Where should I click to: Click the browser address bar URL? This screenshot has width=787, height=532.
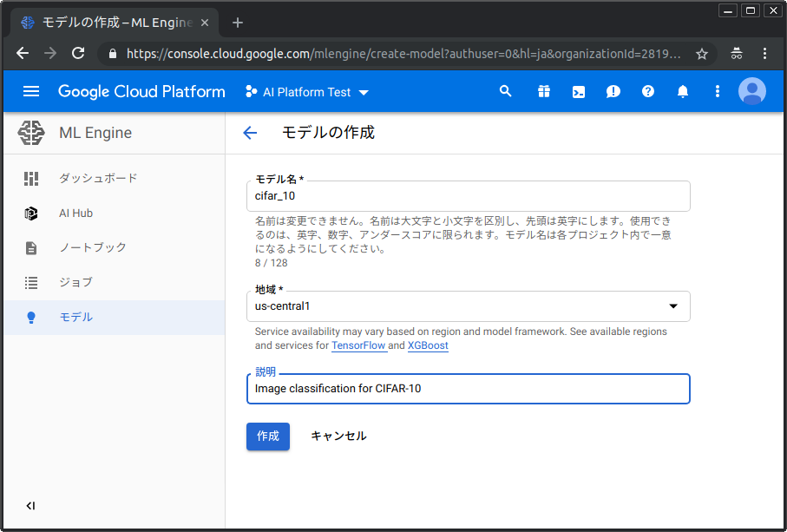[x=403, y=54]
